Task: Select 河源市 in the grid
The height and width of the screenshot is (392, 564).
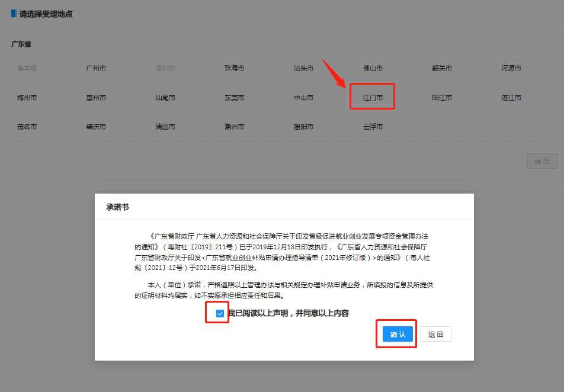Action: pos(511,68)
